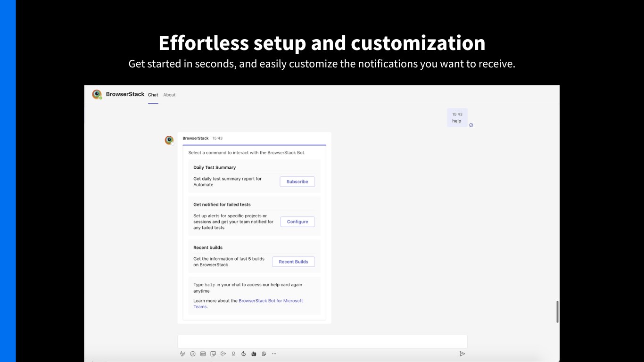Click the chat vertical scrollbar thumb
644x362 pixels.
[x=558, y=312]
